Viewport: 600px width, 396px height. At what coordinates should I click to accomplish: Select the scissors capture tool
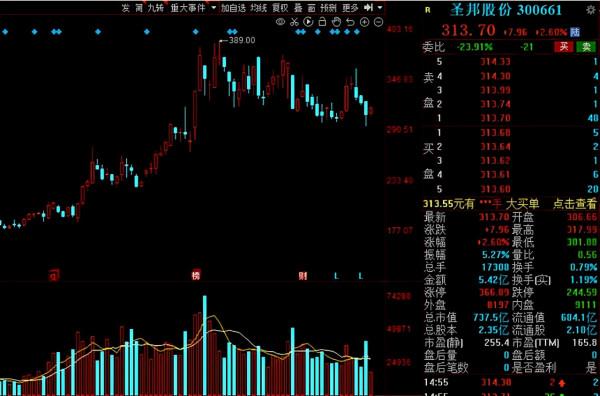[294, 22]
